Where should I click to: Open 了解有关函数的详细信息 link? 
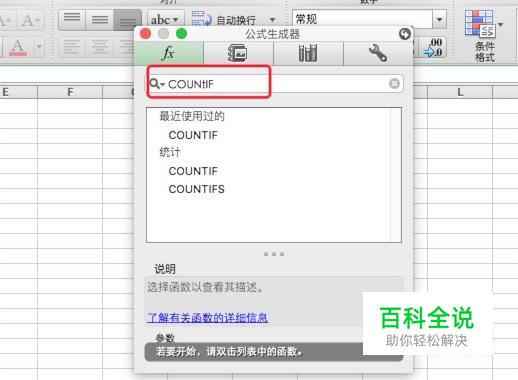[207, 317]
